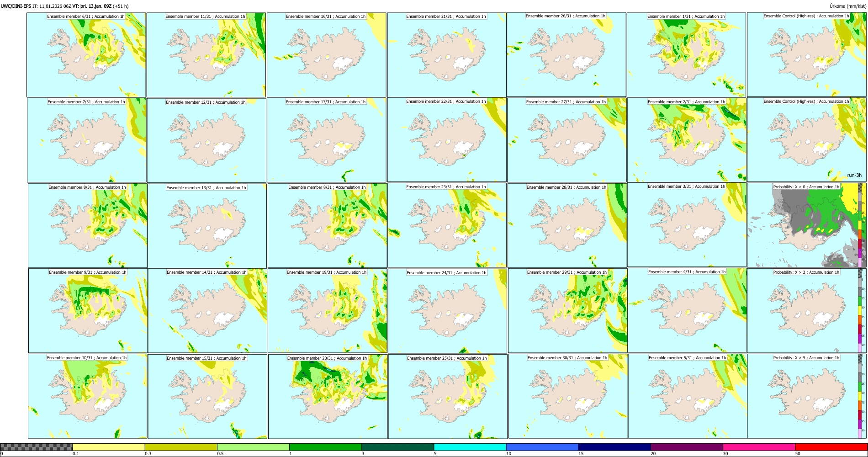Open the Ensemble member 28/31 map
Screen dimensions: 868x457
(x=567, y=225)
